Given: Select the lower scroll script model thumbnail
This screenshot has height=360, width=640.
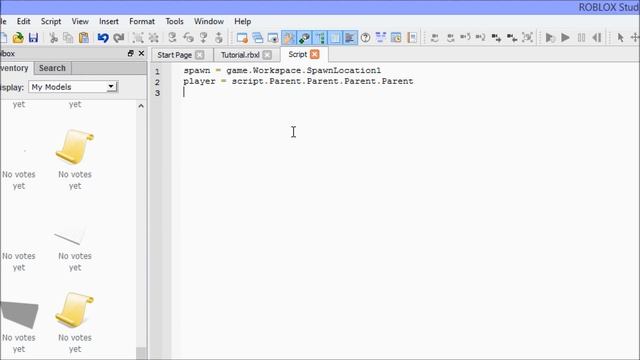Looking at the screenshot, I should 75,310.
